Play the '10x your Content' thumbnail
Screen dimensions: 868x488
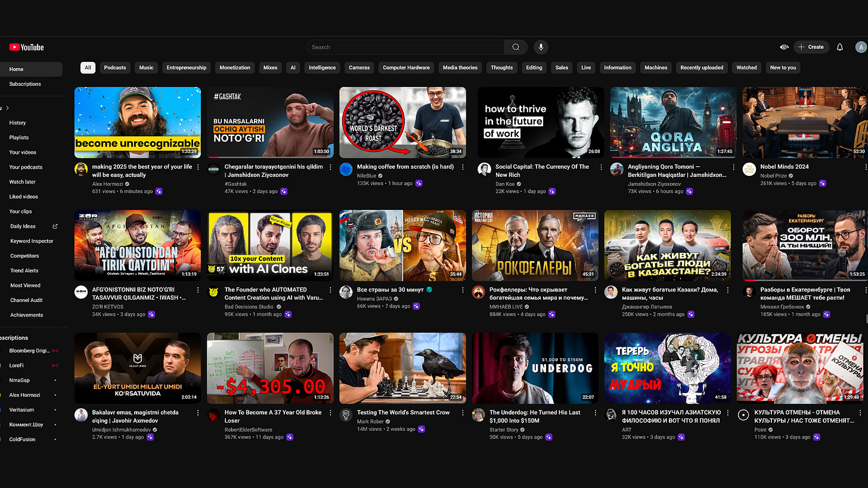click(x=270, y=245)
